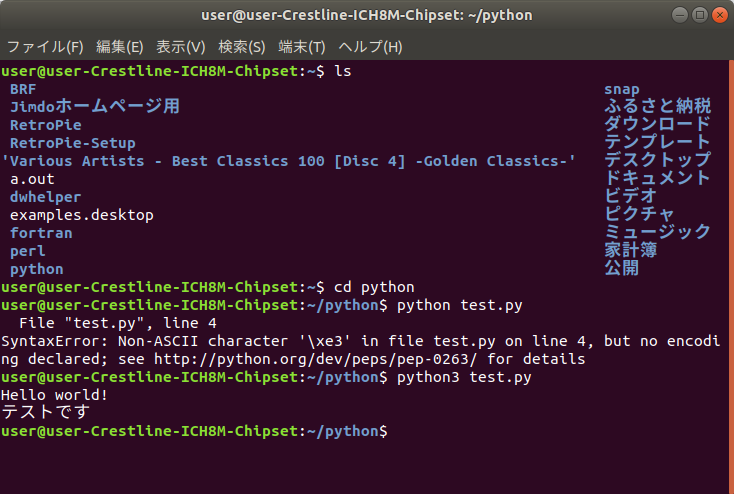Click the Hello world! output line

click(x=55, y=395)
